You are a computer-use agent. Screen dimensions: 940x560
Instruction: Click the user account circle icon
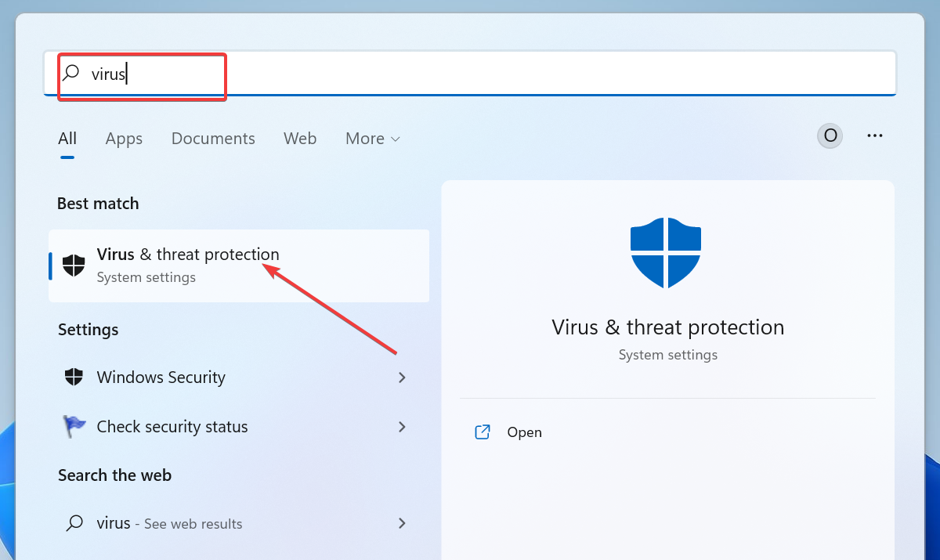830,135
